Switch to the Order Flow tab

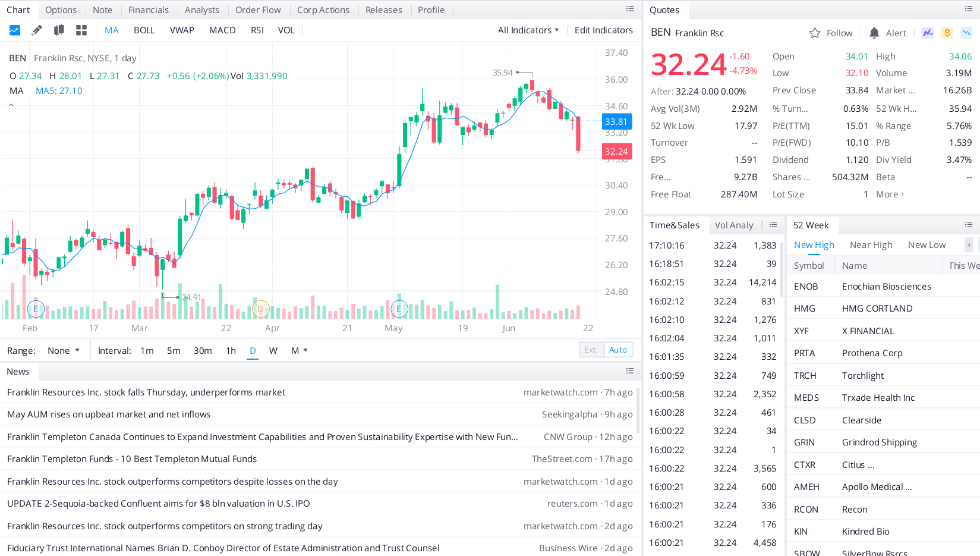coord(258,10)
